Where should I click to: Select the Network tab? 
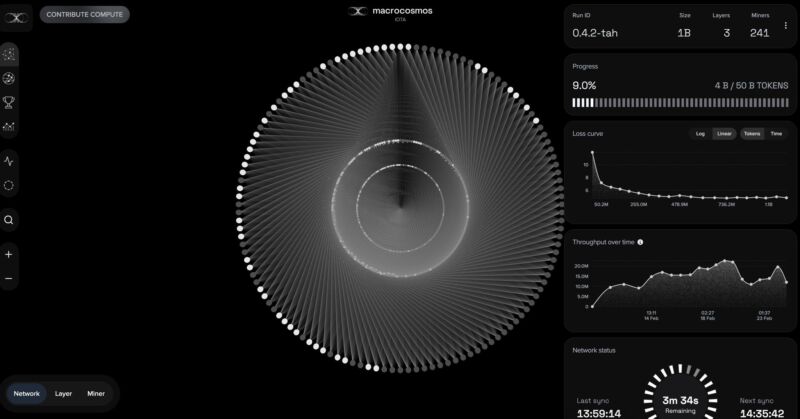pyautogui.click(x=27, y=394)
